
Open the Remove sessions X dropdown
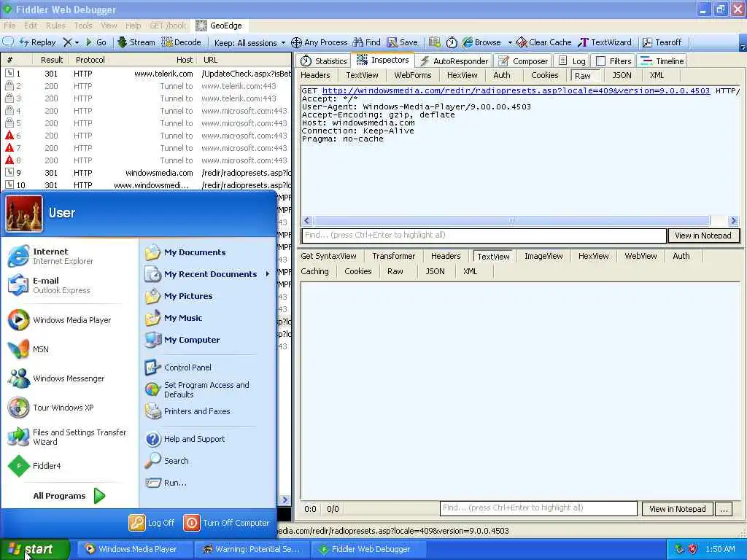click(71, 42)
